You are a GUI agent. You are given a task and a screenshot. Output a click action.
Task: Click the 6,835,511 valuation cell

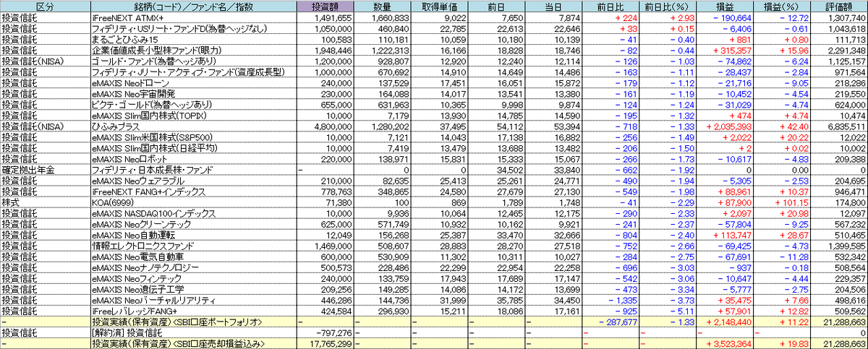(x=838, y=127)
